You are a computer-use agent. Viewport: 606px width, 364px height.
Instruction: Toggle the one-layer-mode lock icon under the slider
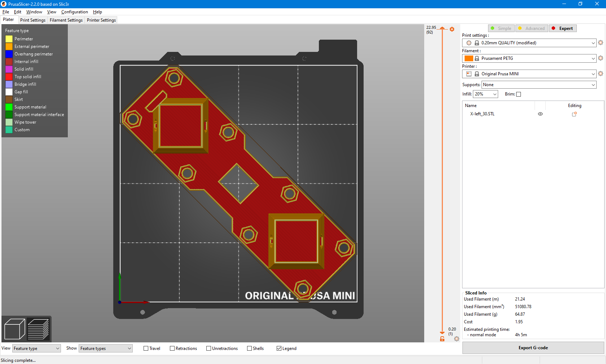[442, 339]
